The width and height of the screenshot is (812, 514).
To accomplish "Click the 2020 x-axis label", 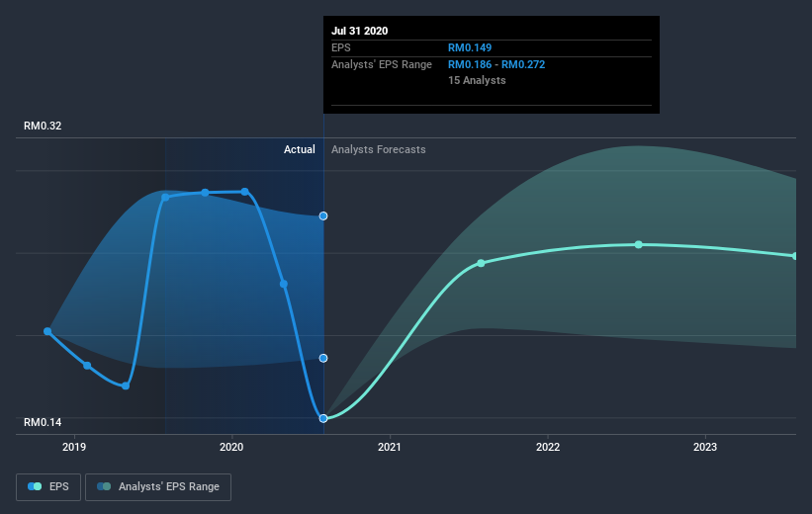I will pos(231,447).
